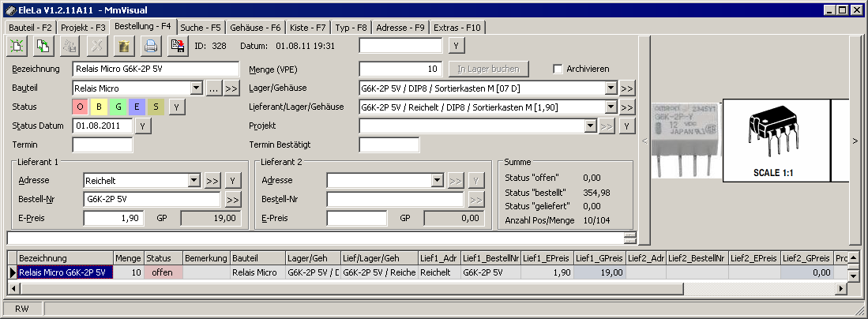The width and height of the screenshot is (868, 319).
Task: Click the Lief1_GPreis cell showing 19,00
Action: (599, 272)
